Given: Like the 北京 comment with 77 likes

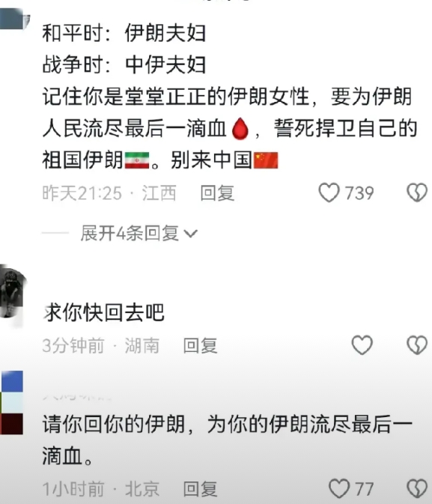Looking at the screenshot, I should (339, 488).
